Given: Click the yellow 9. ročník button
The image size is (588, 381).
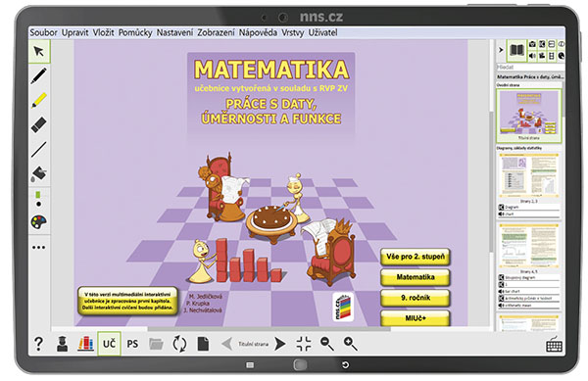Looking at the screenshot, I should [x=416, y=298].
